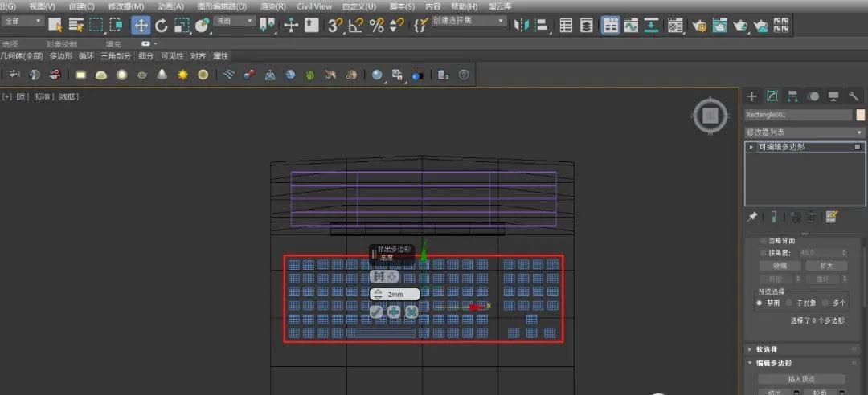This screenshot has width=868, height=395.
Task: Open the 全部 selection filter dropdown
Action: pos(23,21)
